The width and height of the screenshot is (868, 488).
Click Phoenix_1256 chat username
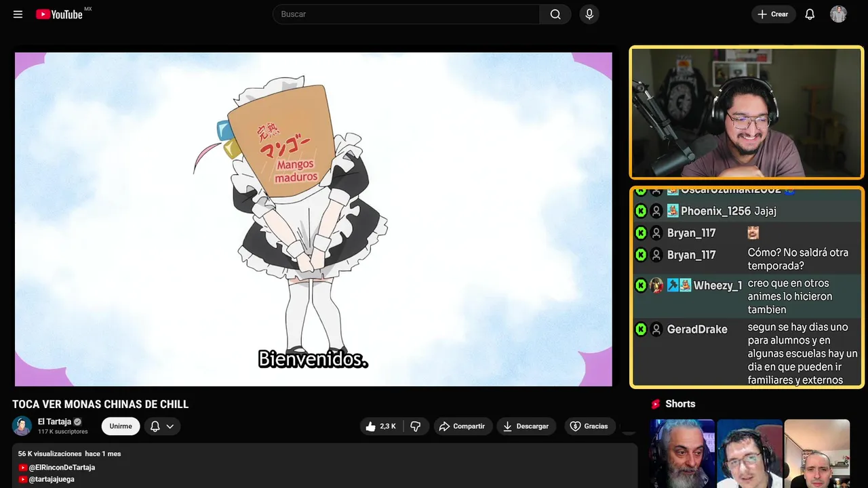click(x=715, y=211)
